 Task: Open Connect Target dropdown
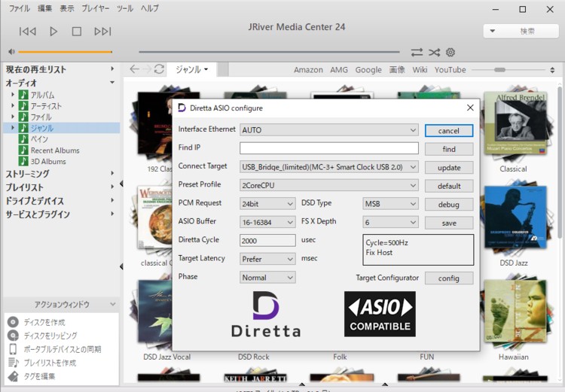(329, 167)
